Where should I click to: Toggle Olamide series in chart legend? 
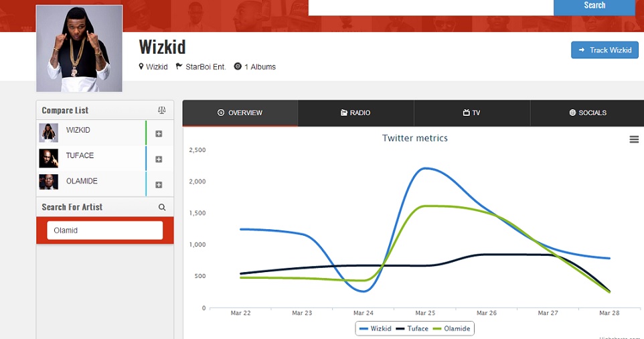(452, 329)
